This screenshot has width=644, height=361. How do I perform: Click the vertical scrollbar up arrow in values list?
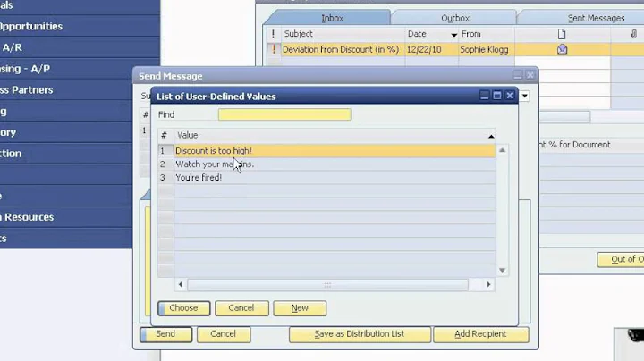[502, 150]
